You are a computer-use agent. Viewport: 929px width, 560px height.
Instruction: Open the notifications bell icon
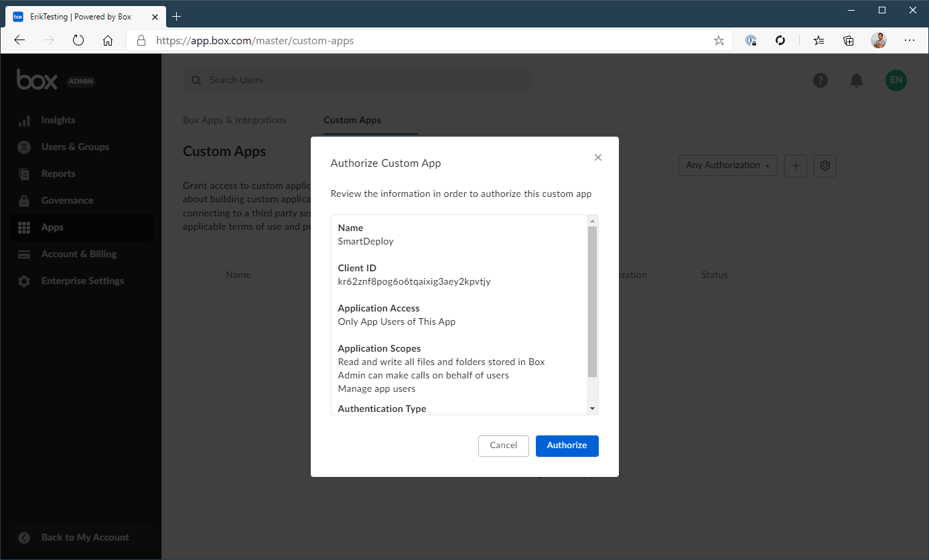pyautogui.click(x=857, y=80)
